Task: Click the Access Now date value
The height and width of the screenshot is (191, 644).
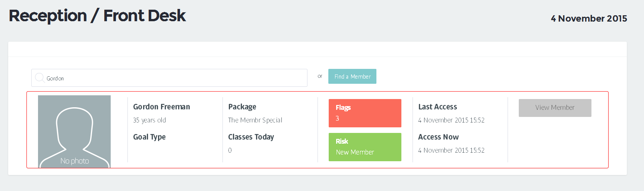Action: tap(451, 150)
